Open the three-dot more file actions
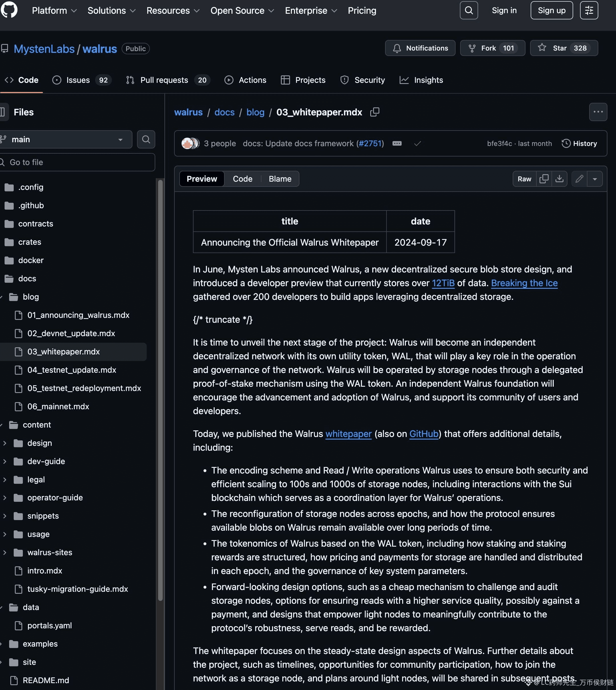The height and width of the screenshot is (690, 616). [x=598, y=112]
